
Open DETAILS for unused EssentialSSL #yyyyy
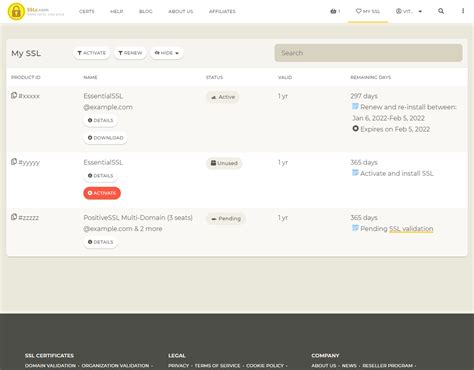click(100, 176)
